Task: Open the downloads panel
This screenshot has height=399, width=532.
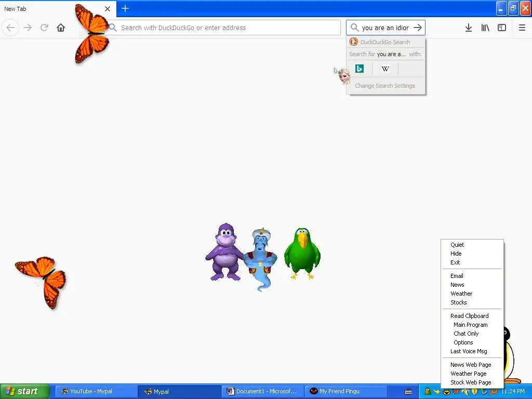Action: (469, 28)
